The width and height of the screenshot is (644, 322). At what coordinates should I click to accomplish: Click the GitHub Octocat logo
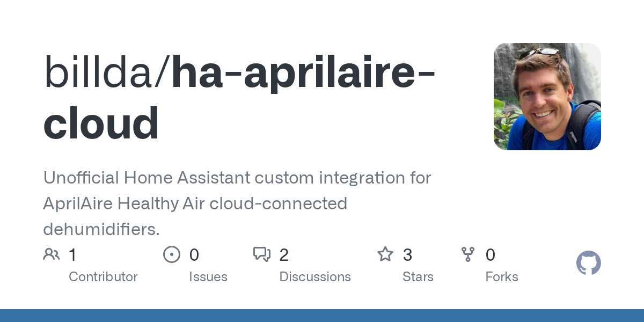589,263
